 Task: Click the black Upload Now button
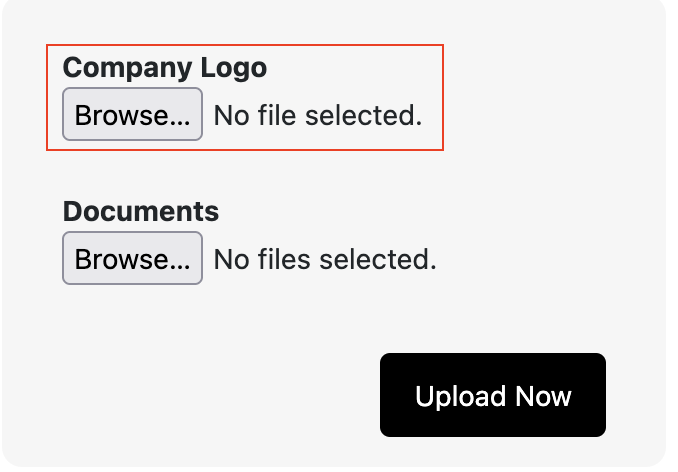tap(493, 396)
